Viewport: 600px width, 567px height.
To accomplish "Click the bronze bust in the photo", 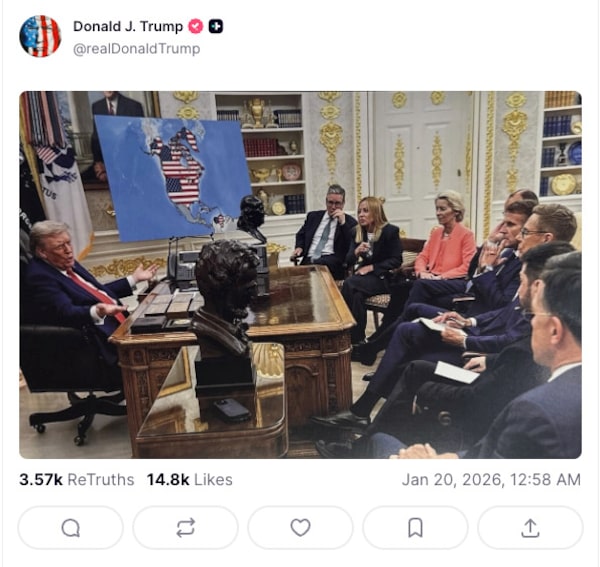I will point(226,298).
